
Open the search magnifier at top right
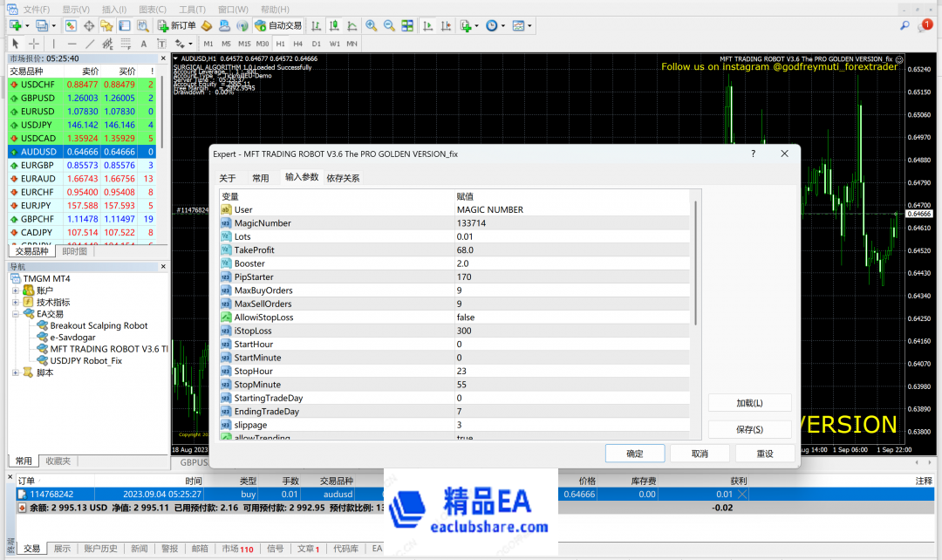coord(905,26)
